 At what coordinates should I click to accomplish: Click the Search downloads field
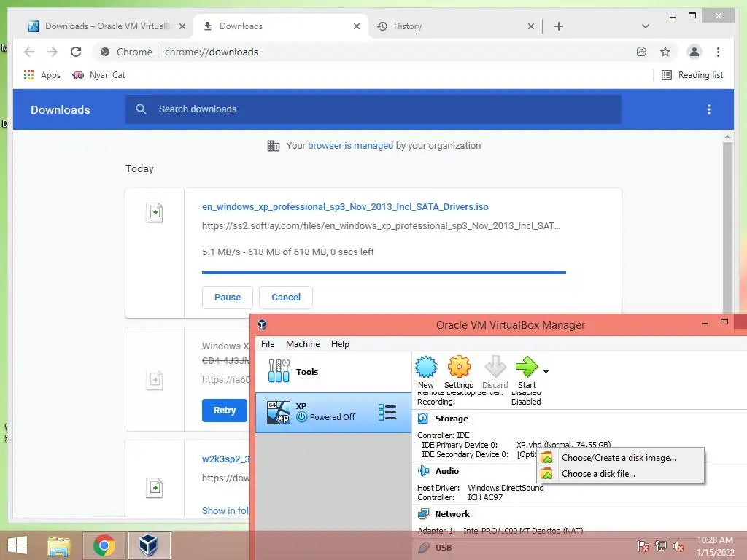tap(373, 109)
